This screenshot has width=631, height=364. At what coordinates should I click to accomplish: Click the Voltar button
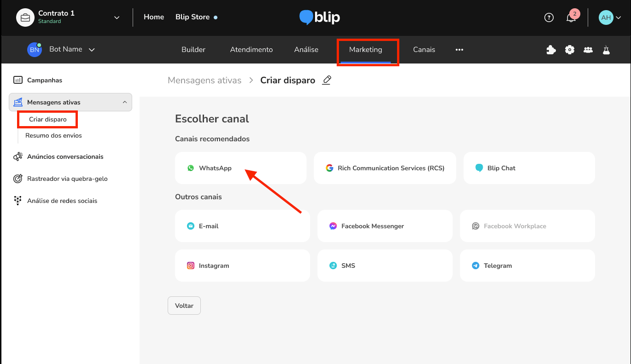(184, 306)
